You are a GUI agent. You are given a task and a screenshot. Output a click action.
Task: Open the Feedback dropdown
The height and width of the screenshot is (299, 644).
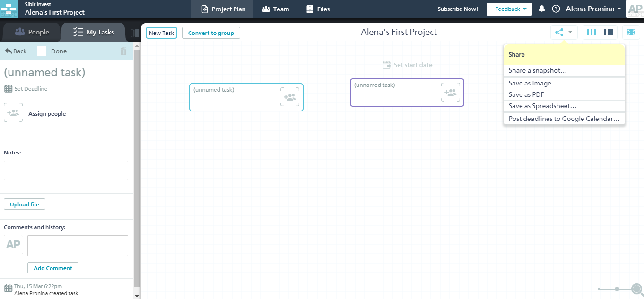click(x=509, y=9)
